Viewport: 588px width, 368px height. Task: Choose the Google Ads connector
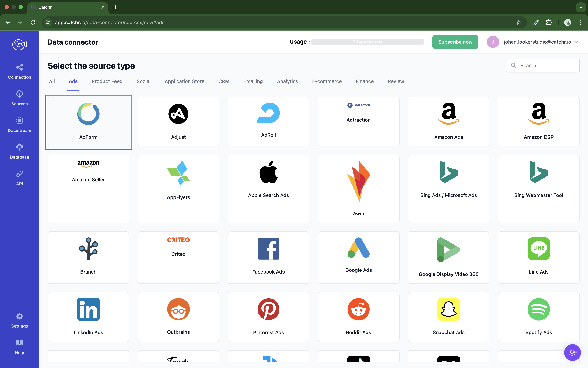(359, 257)
